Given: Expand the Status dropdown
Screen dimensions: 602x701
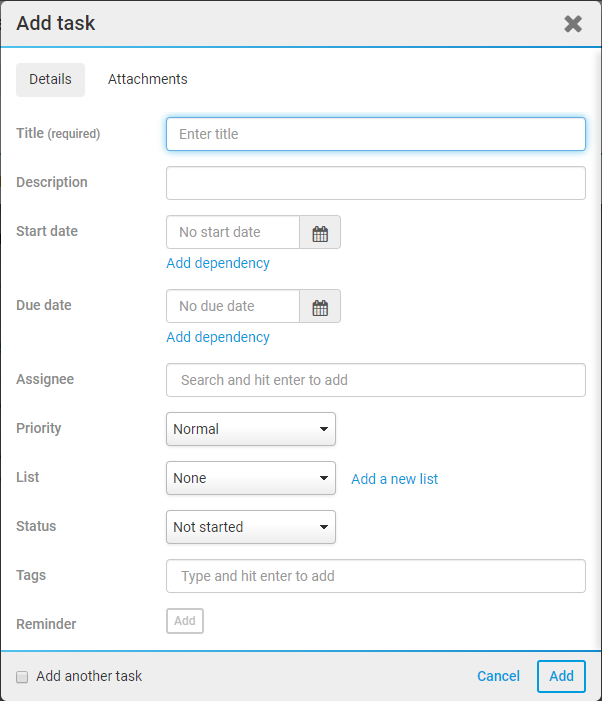Looking at the screenshot, I should point(250,527).
